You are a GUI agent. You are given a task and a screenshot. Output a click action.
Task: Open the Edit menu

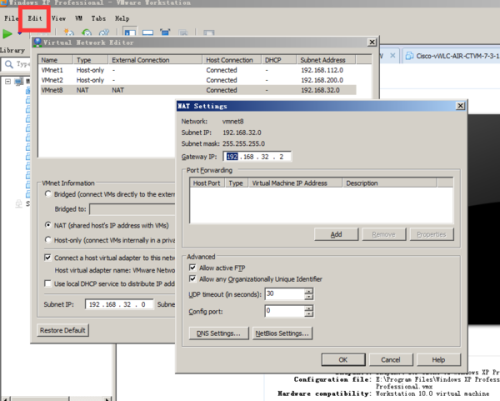[35, 18]
